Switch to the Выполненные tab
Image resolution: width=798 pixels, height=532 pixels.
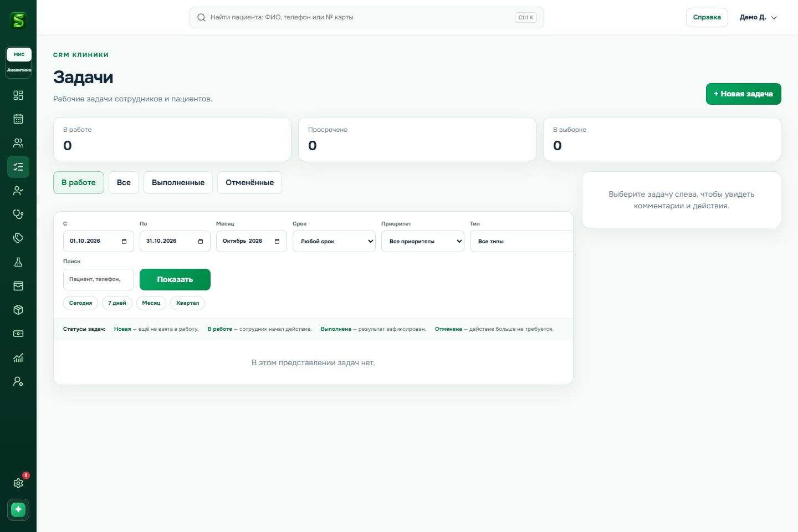(x=178, y=183)
